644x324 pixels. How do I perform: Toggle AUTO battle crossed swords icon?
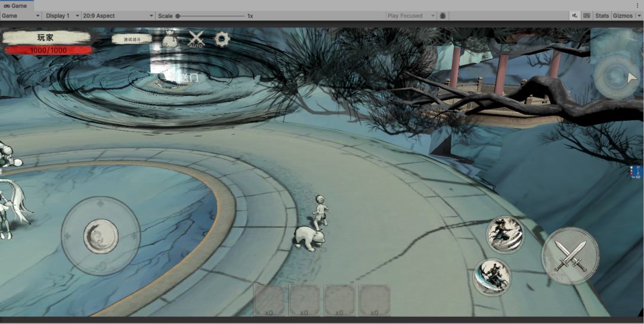(x=196, y=39)
